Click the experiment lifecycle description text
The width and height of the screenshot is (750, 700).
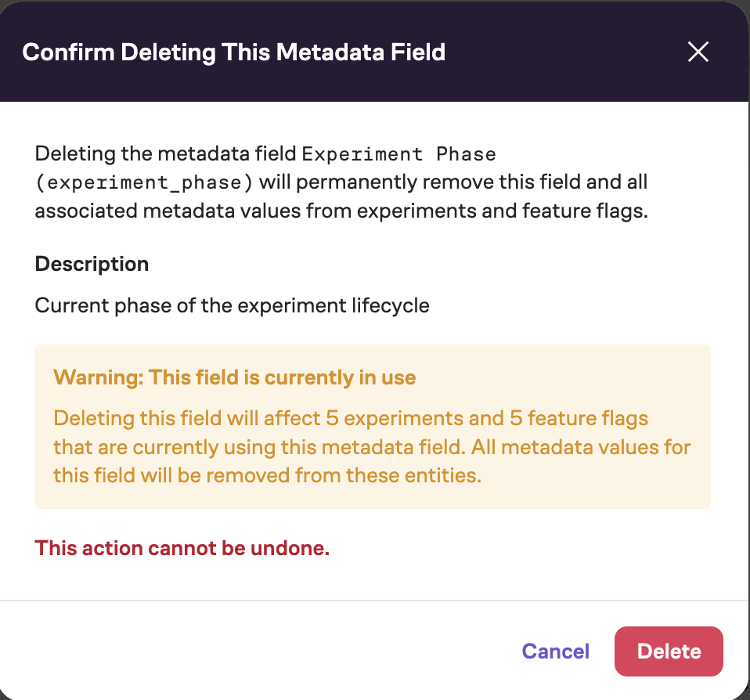[x=231, y=305]
